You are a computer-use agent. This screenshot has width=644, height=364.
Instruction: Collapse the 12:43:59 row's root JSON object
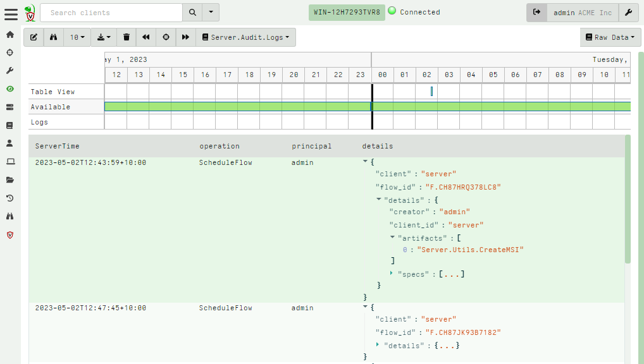[x=365, y=162]
